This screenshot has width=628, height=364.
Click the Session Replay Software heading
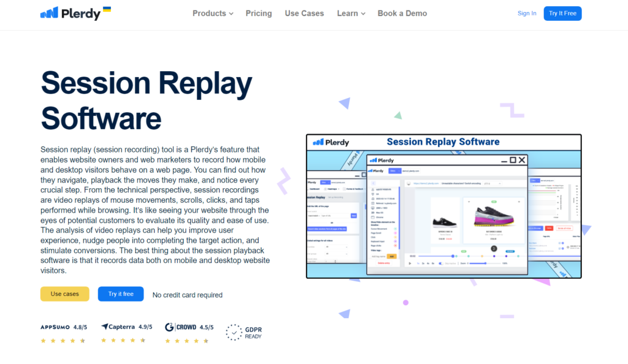(146, 100)
